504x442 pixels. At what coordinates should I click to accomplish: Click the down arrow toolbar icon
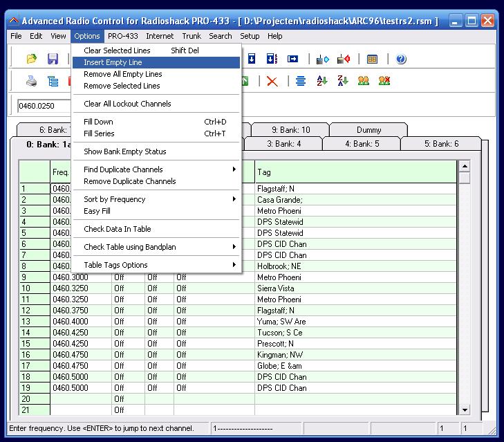pos(252,59)
